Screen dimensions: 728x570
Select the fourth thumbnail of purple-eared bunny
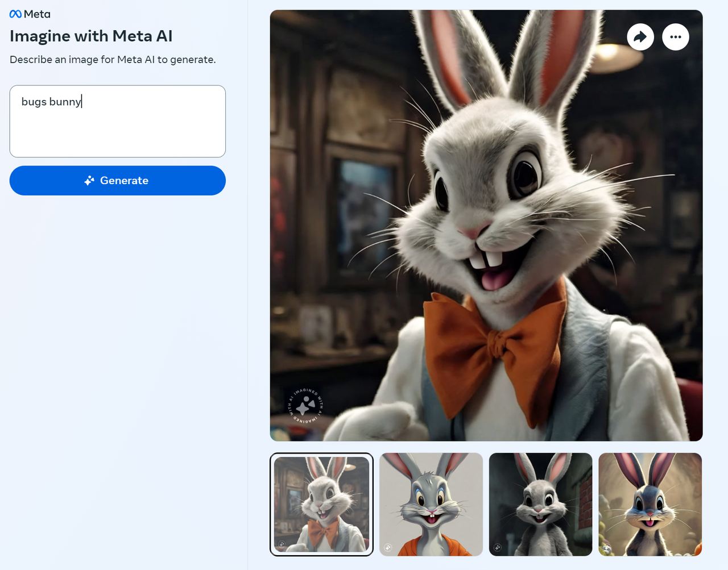[650, 505]
